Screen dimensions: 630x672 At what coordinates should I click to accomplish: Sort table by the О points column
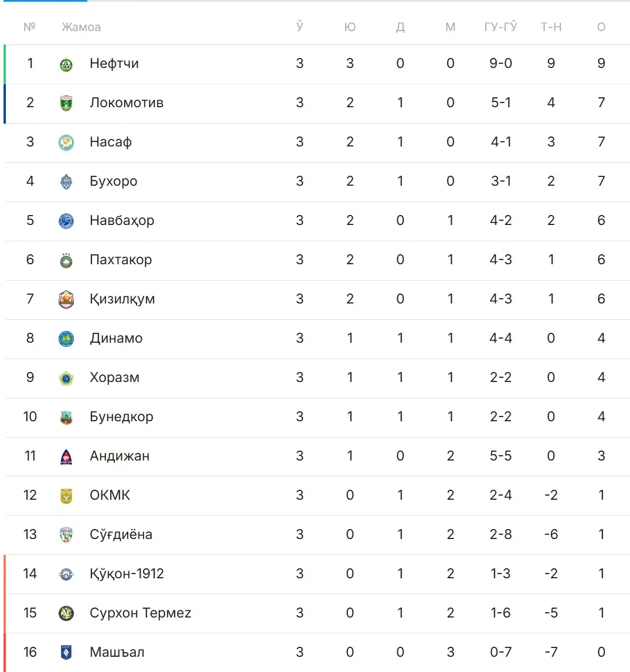click(601, 27)
